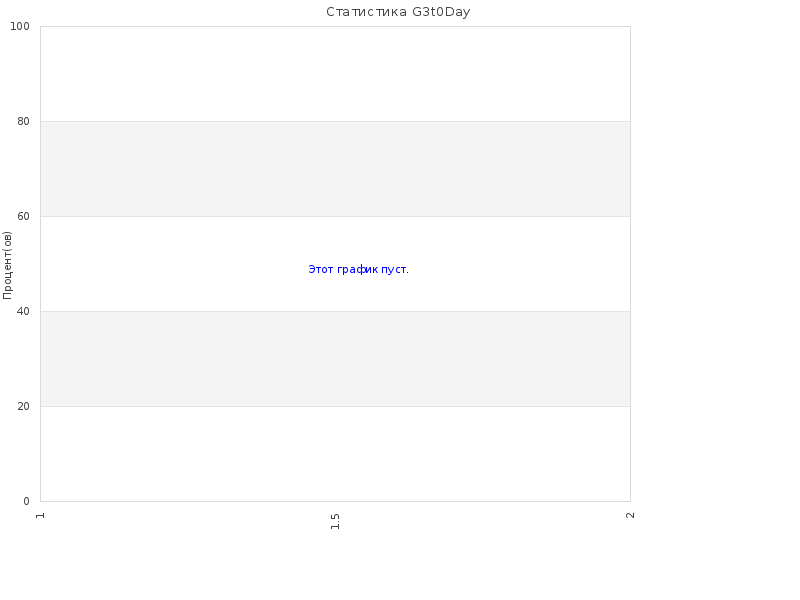Click the white band between 0 and 20
This screenshot has width=800, height=600.
pyautogui.click(x=335, y=454)
